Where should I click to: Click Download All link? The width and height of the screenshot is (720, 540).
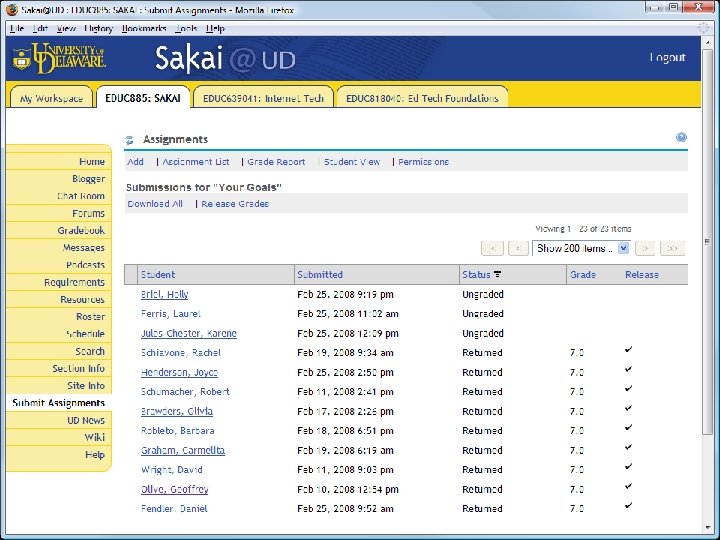click(155, 203)
